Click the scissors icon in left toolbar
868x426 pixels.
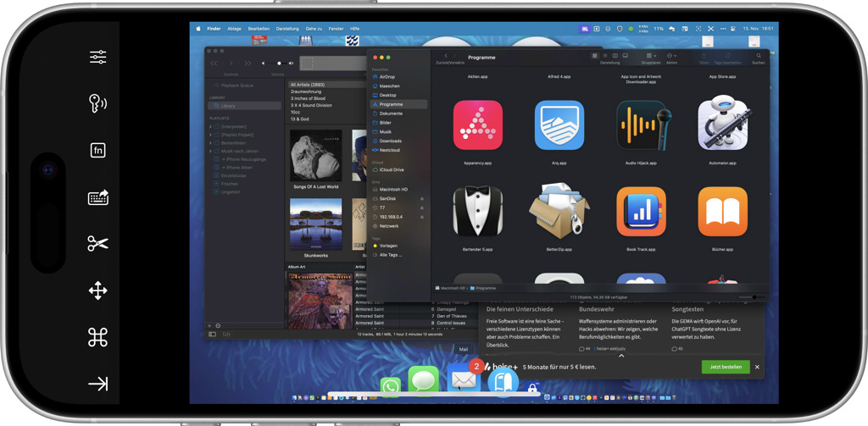97,244
